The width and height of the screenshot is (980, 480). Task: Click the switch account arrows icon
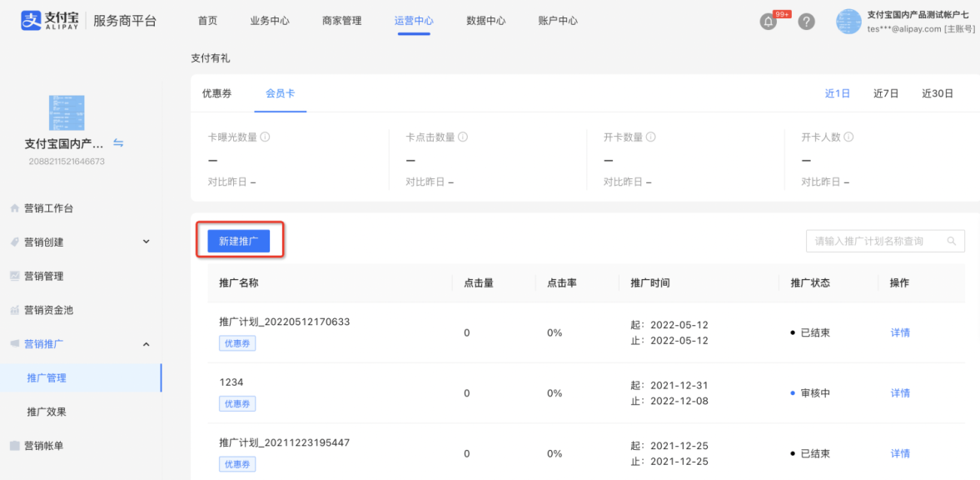coord(118,143)
